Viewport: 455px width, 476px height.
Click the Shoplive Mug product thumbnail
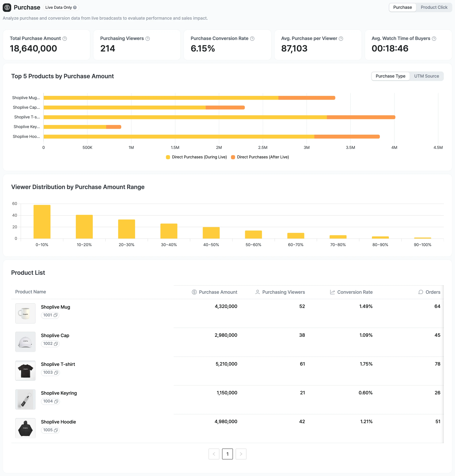pos(25,313)
